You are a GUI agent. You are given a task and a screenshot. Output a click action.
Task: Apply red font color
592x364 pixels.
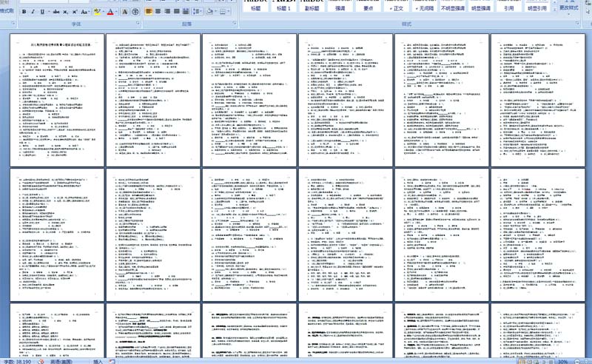110,12
